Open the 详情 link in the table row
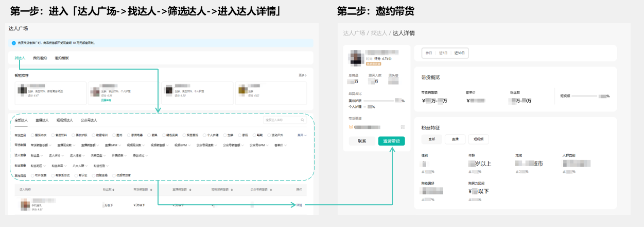Image resolution: width=644 pixels, height=227 pixels. (299, 205)
